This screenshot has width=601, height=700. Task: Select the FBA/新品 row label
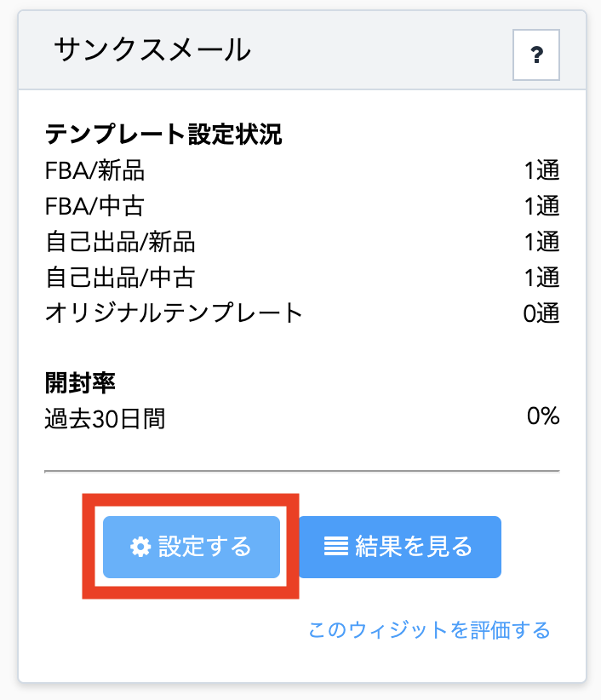tap(94, 170)
